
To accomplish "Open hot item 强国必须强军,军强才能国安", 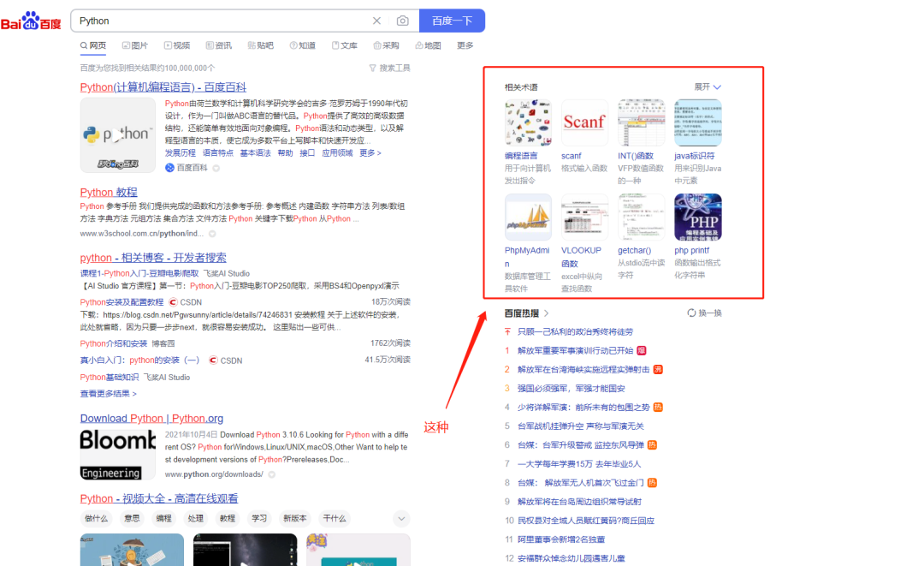I will [571, 389].
